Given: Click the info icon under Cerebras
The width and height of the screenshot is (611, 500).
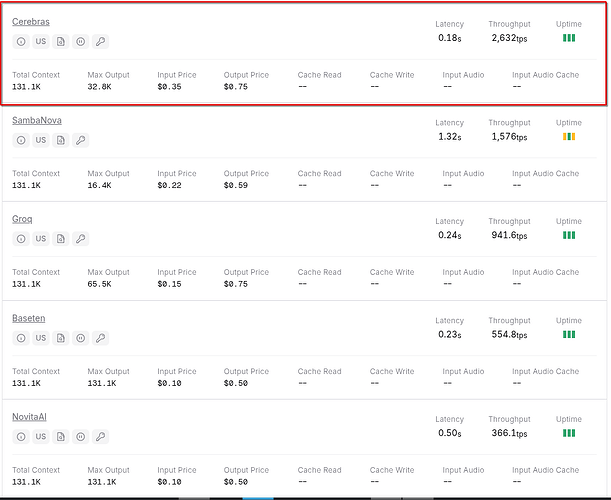Looking at the screenshot, I should pos(21,41).
